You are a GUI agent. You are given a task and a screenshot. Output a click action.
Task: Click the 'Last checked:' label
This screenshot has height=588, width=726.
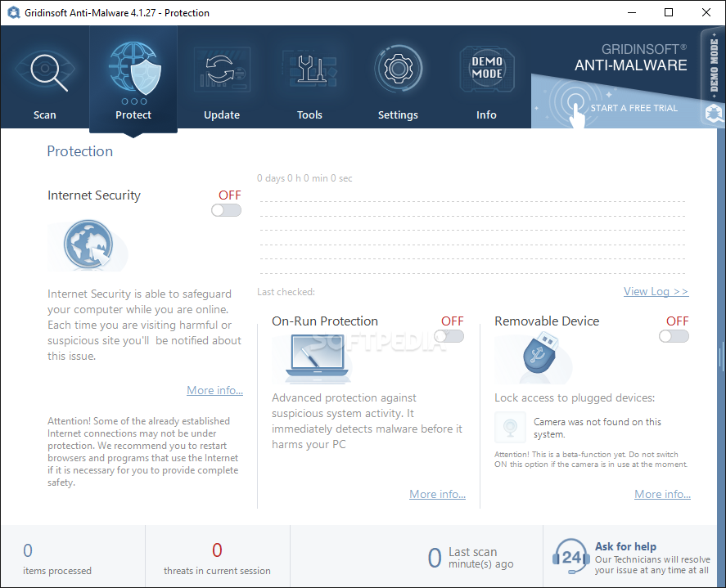click(x=286, y=292)
